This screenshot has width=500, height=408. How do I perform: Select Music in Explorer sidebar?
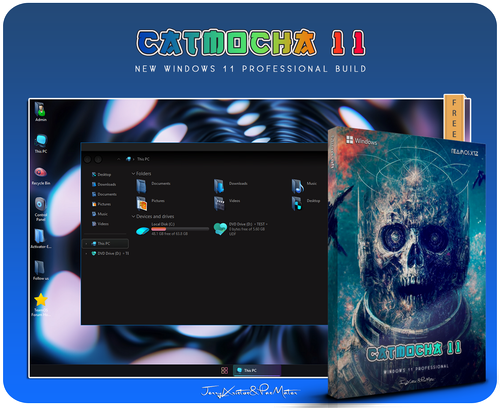coord(99,214)
